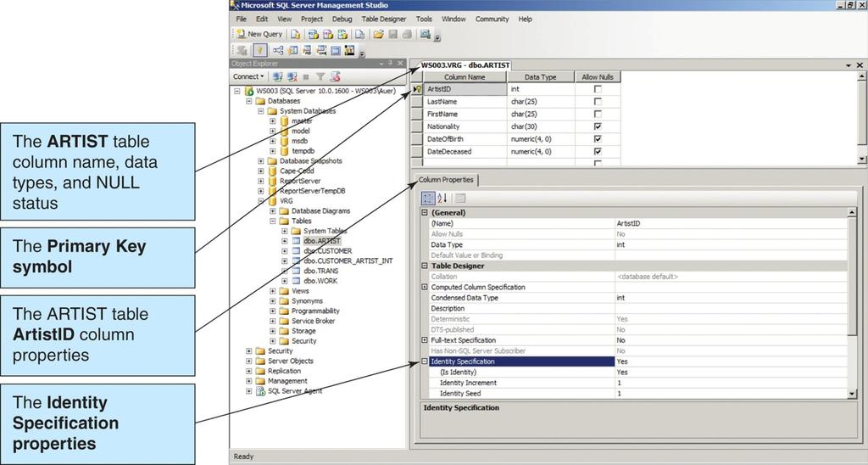
Task: Open Manage Full-Text Index icon
Action: coord(307,51)
